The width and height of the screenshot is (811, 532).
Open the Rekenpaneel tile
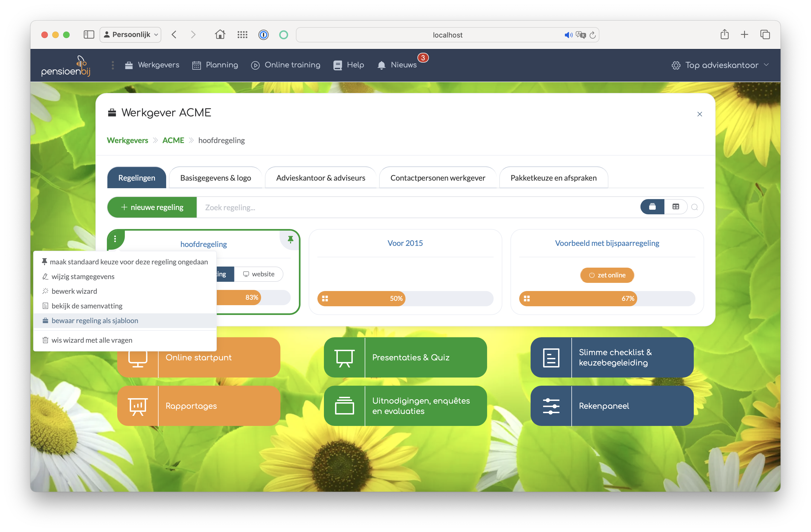612,406
